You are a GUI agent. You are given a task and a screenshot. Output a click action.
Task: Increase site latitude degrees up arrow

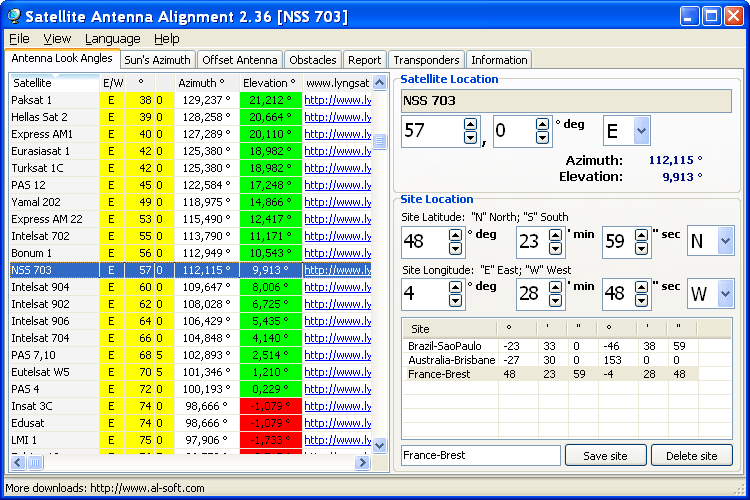(x=455, y=235)
